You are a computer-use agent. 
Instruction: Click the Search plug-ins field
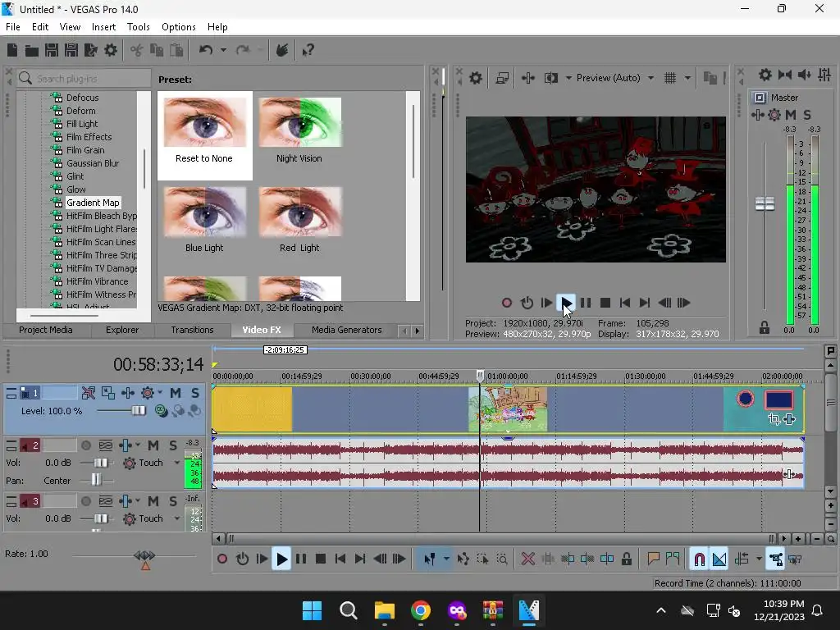point(84,79)
